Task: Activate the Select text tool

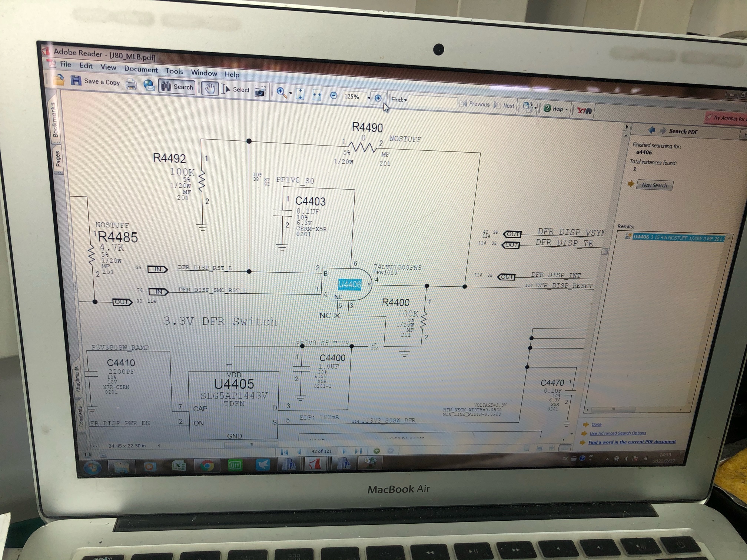Action: [236, 90]
